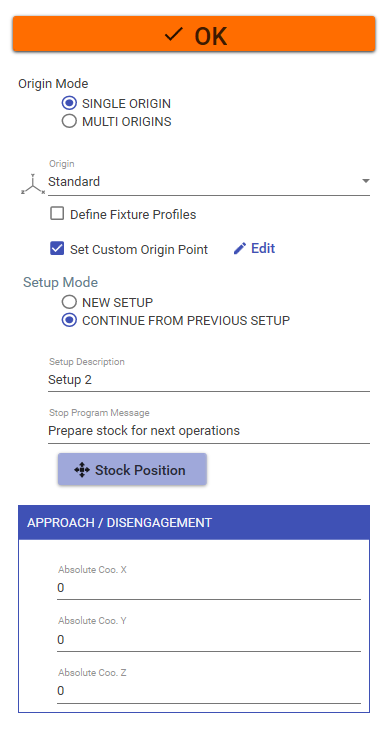Select the SINGLE ORIGIN radio button
Image resolution: width=384 pixels, height=735 pixels.
[x=69, y=103]
